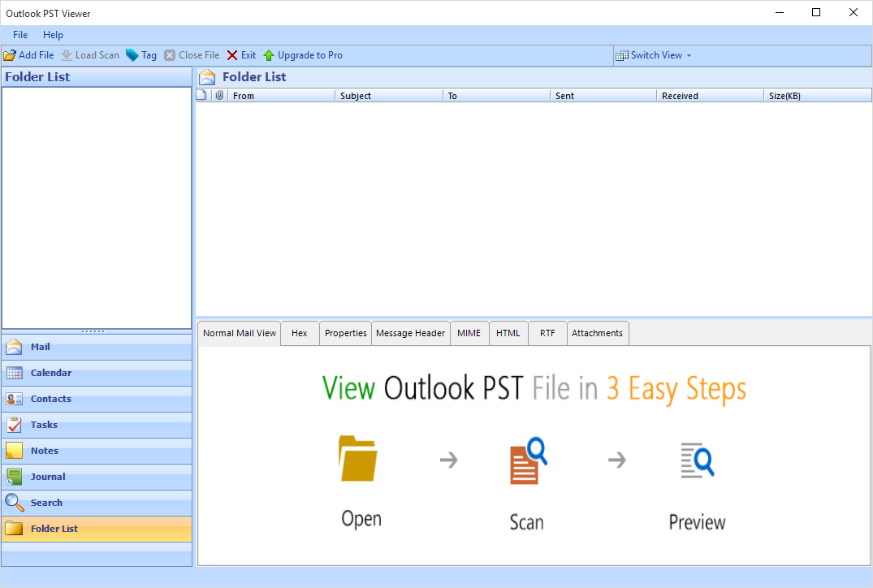
Task: Switch to the Hex tab
Action: [x=300, y=333]
